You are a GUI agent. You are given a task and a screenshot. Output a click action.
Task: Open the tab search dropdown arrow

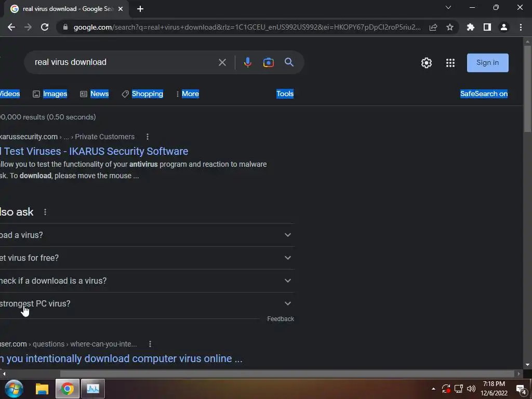(x=448, y=7)
